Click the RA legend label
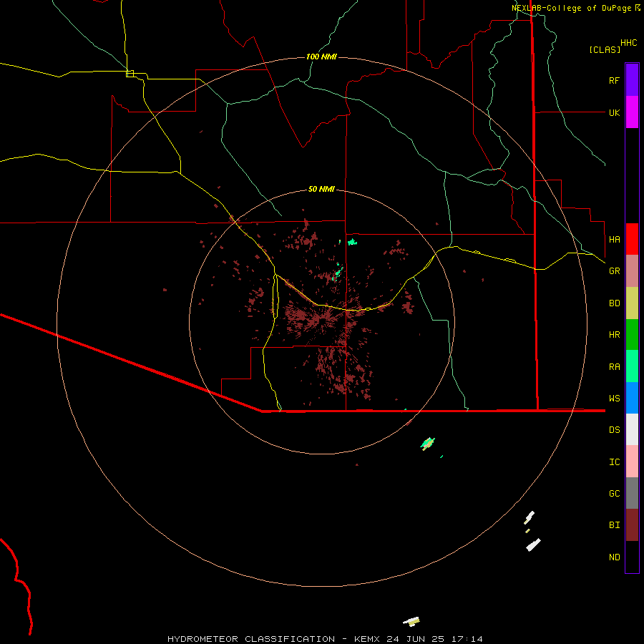 tap(614, 367)
